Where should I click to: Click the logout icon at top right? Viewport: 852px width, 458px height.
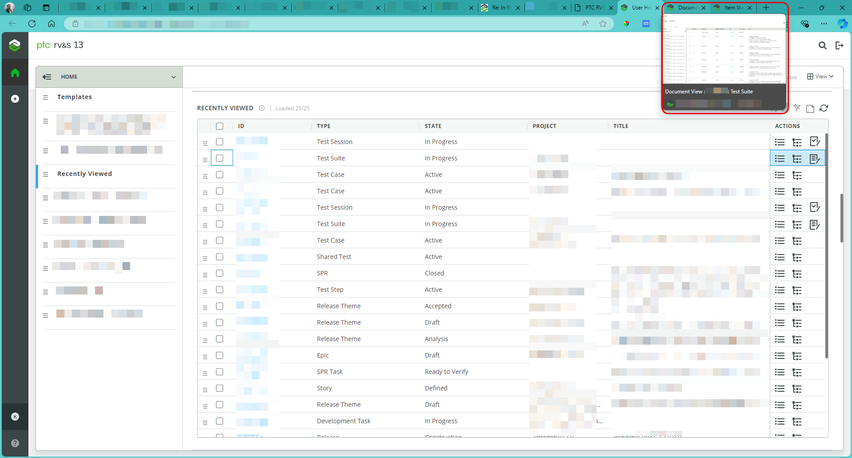[x=840, y=45]
